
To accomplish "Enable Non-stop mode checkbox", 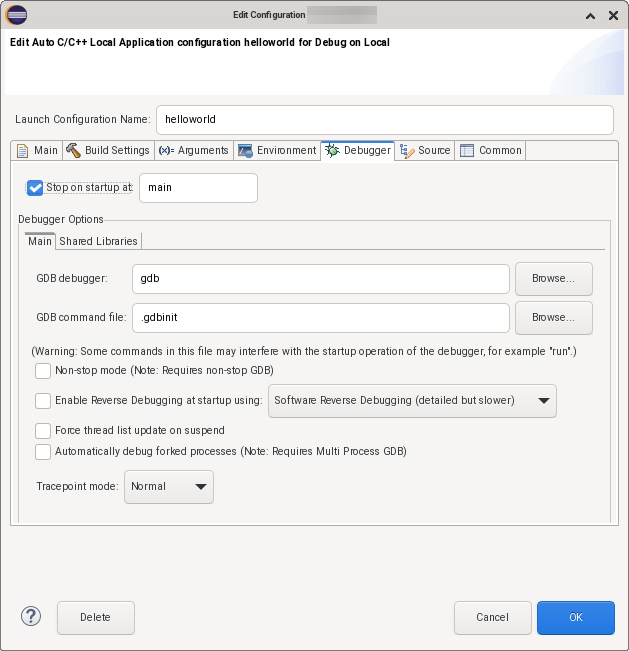I will [x=43, y=371].
